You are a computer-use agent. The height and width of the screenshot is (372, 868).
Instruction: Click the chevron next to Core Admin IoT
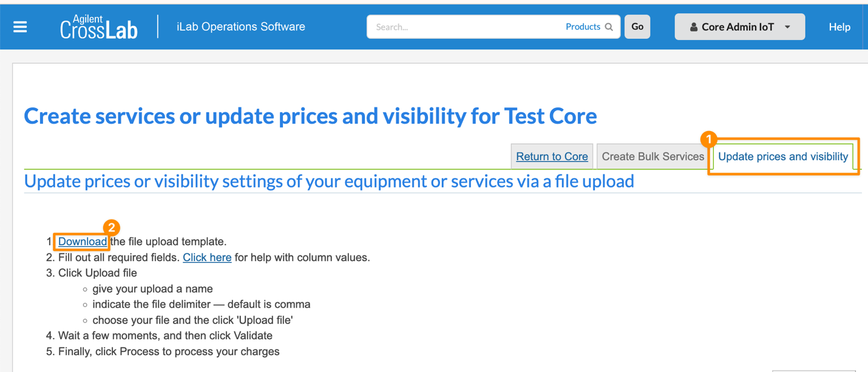coord(787,27)
